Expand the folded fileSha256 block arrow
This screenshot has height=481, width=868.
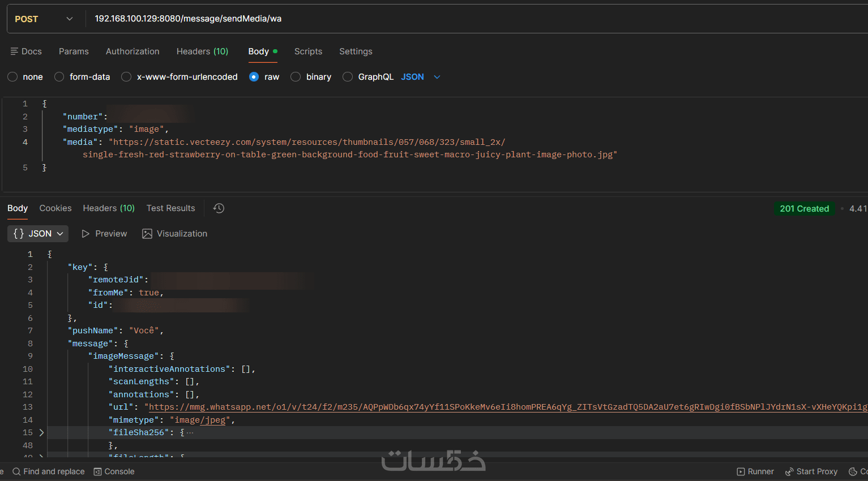click(41, 433)
